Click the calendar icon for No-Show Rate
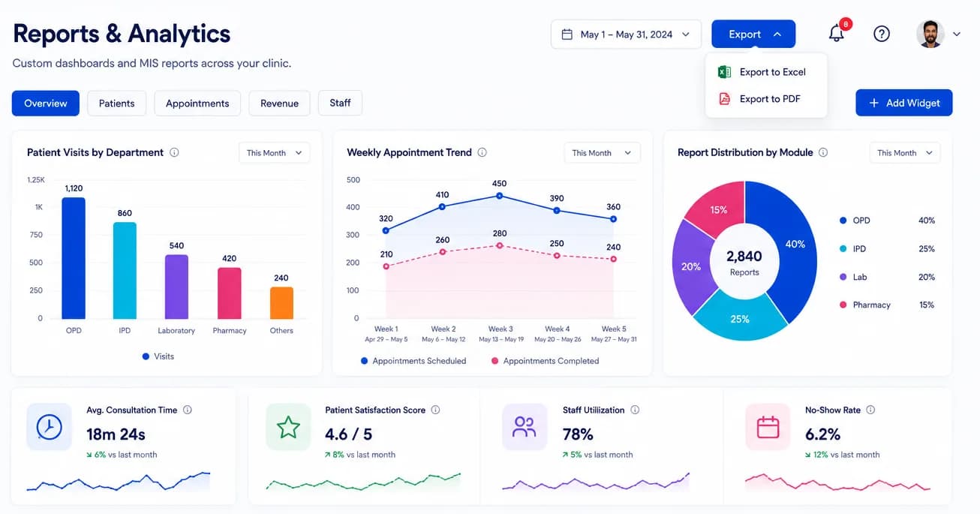Screen dimensions: 980x514 click(x=768, y=427)
